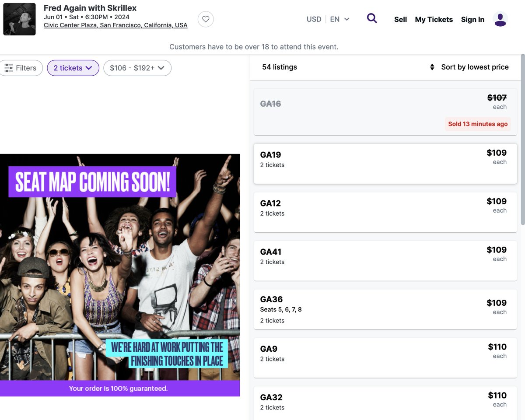Click the user profile avatar icon
Viewport: 525px width, 420px height.
pos(500,19)
